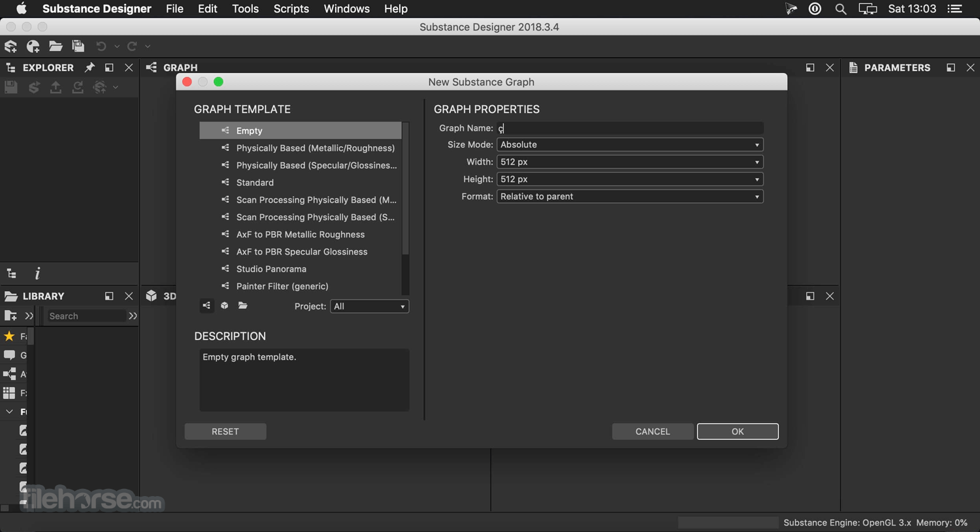The image size is (980, 532).
Task: Click the template list scrollbar
Action: coord(405,189)
